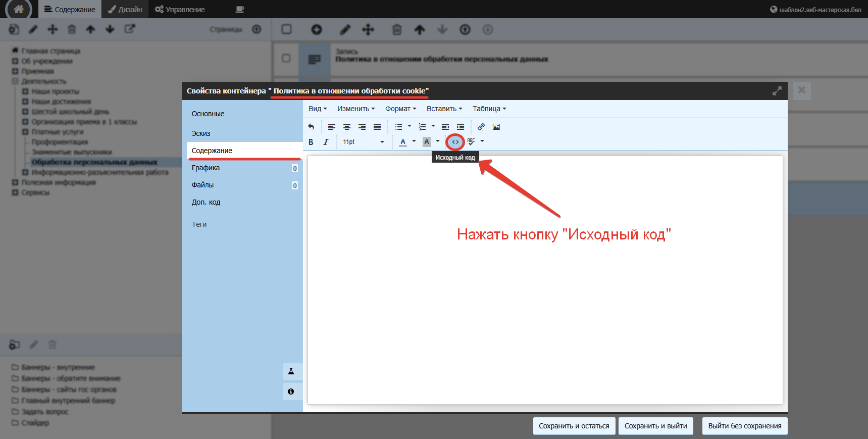The height and width of the screenshot is (439, 868).
Task: Open the Вставить menu
Action: (x=444, y=109)
